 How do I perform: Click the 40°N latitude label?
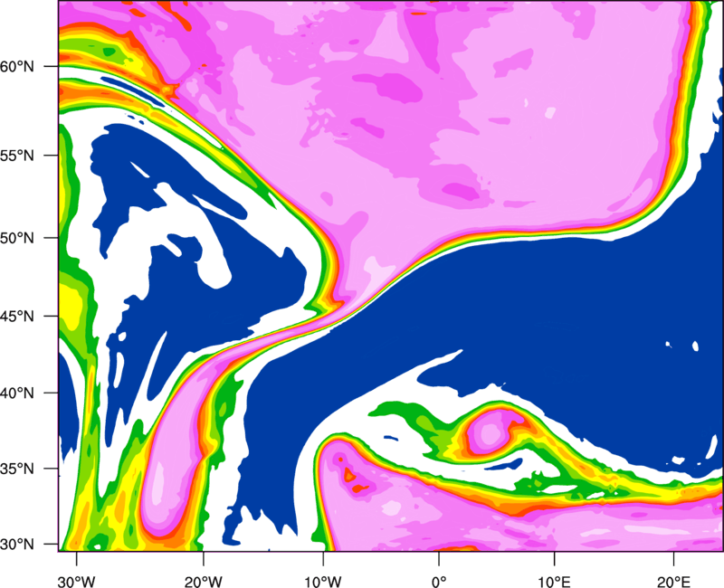(x=17, y=393)
